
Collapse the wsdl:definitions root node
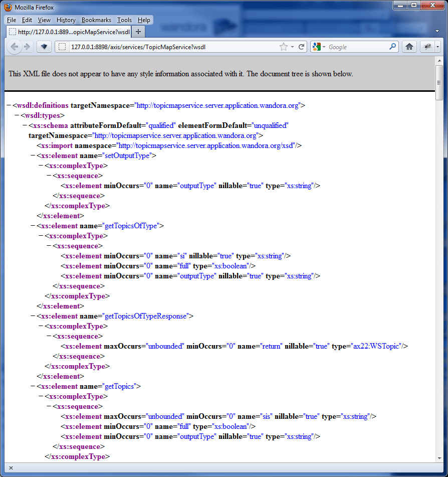click(x=9, y=105)
